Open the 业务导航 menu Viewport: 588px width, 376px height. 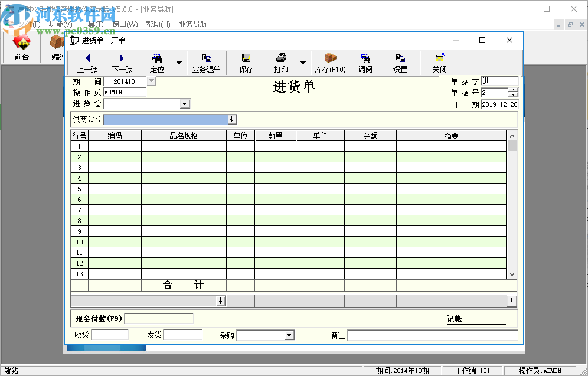tap(192, 24)
